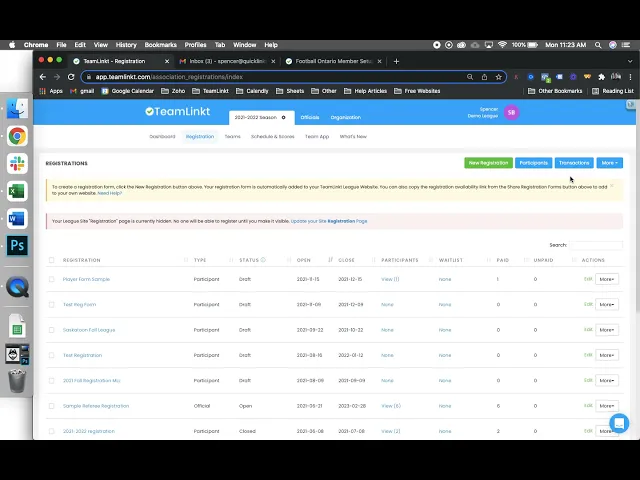Open Spotlight search in the menu bar

(598, 45)
